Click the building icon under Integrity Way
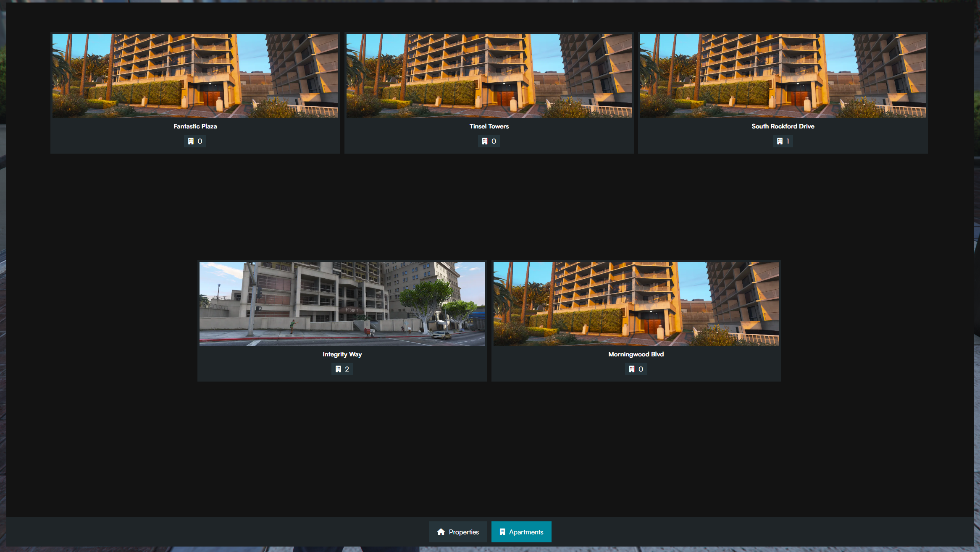Screen dimensions: 980x552 [x=338, y=369]
